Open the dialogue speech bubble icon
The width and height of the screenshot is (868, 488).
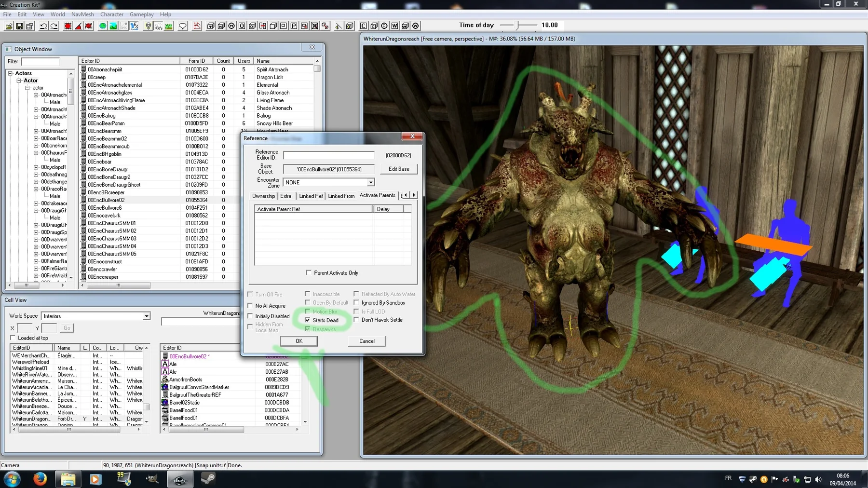tap(183, 26)
